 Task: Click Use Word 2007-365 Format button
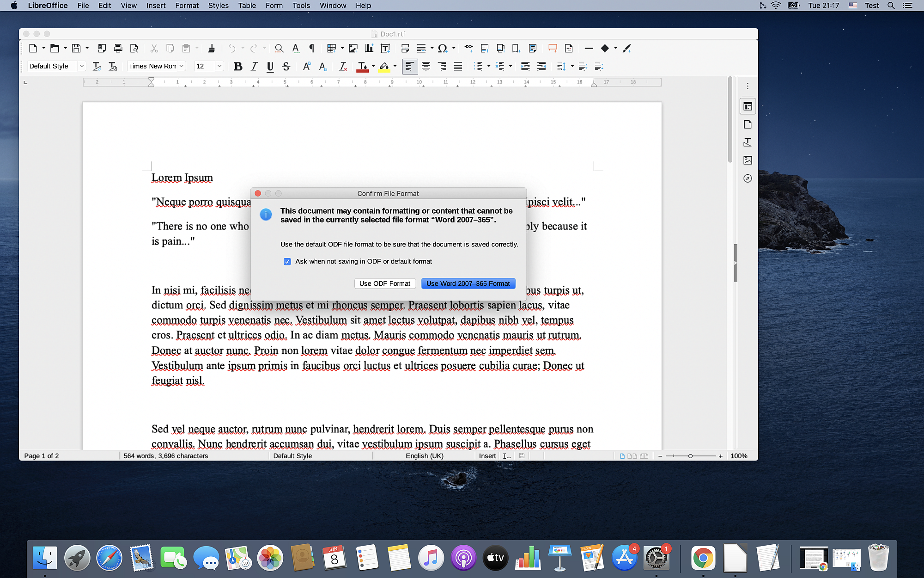(467, 283)
